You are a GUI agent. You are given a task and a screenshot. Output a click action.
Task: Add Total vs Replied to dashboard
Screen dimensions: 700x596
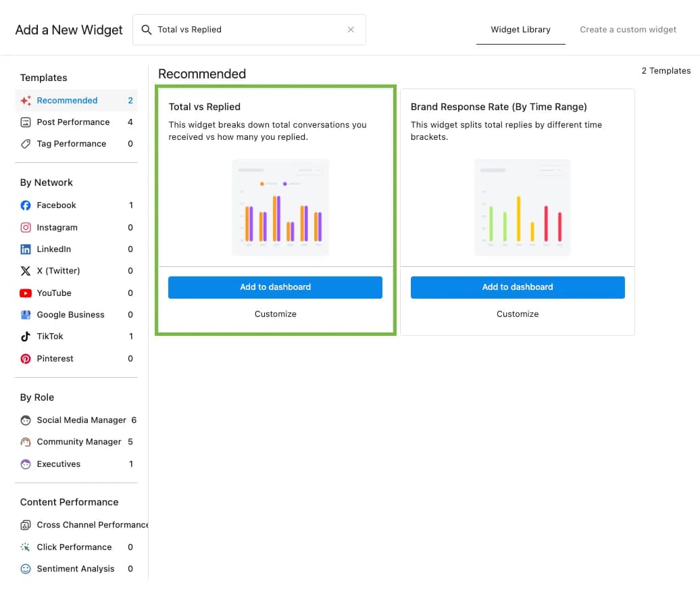pos(275,287)
